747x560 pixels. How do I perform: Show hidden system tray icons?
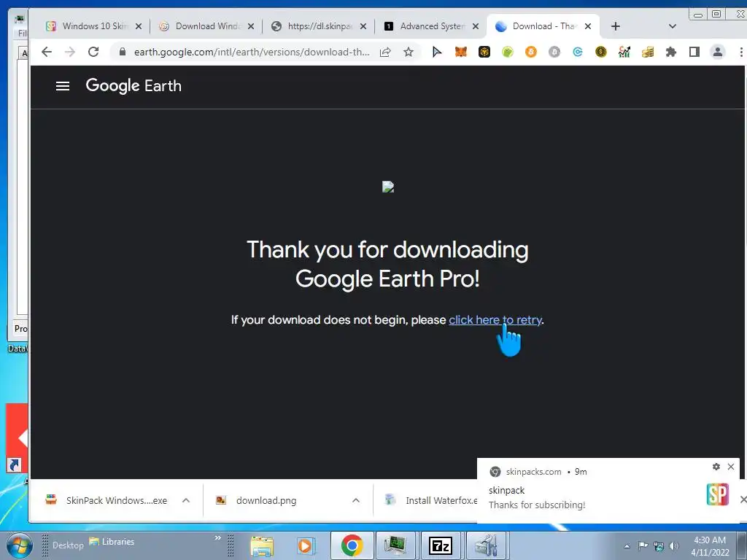(627, 546)
